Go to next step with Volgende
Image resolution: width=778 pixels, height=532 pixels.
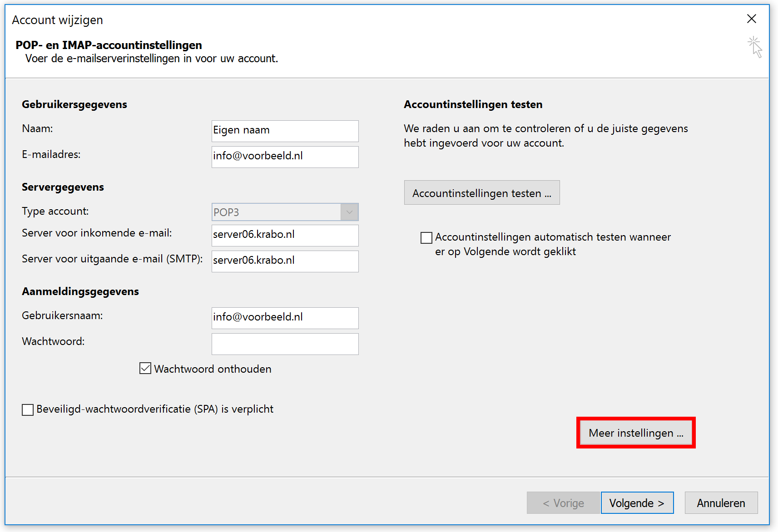[637, 503]
